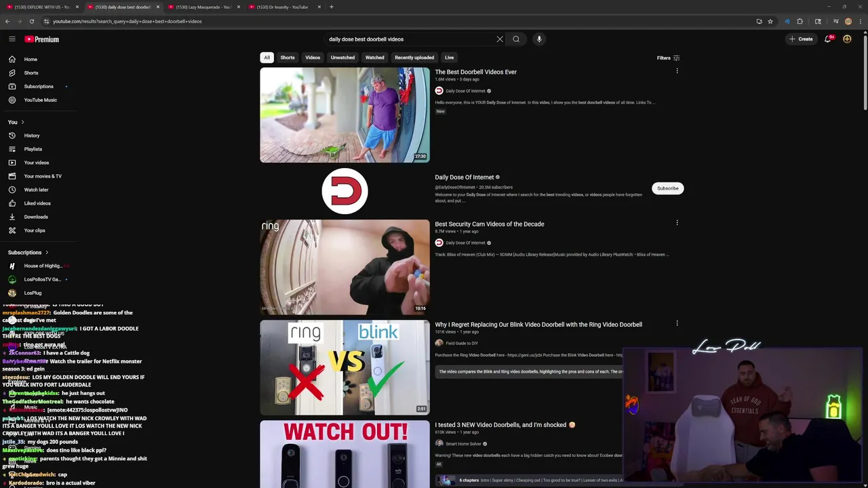Go to YouTube Premium home logo
868x488 pixels.
pyautogui.click(x=42, y=39)
